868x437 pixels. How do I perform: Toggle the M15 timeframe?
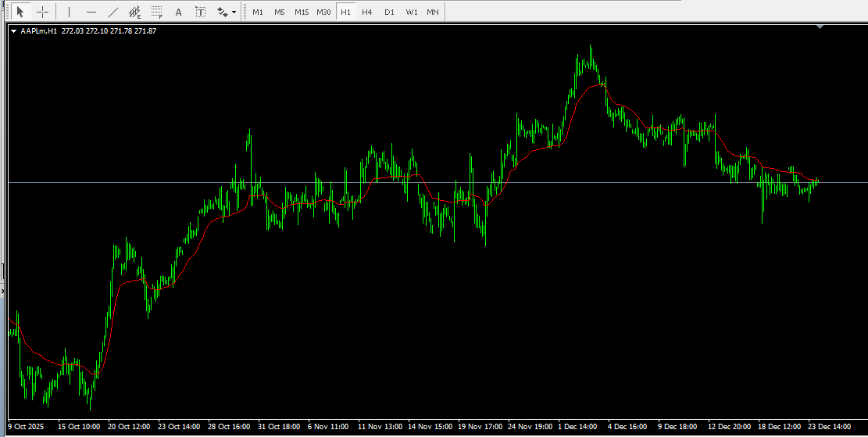pyautogui.click(x=302, y=12)
